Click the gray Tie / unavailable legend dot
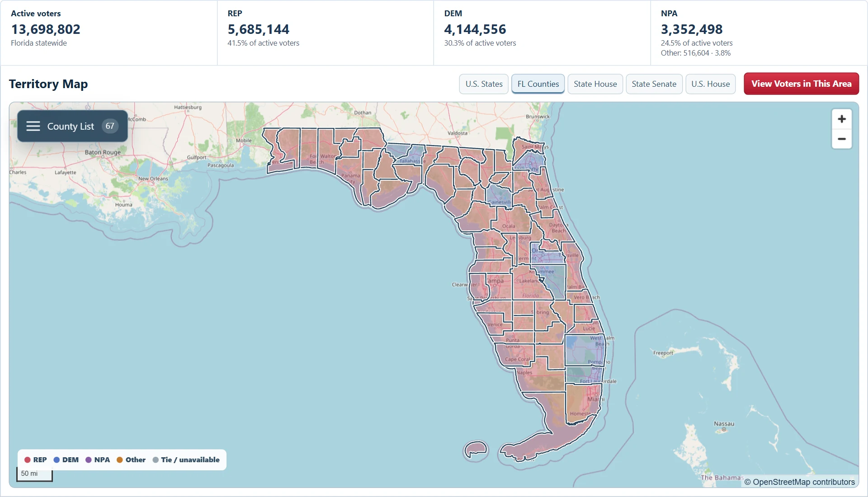Viewport: 868px width, 497px height. click(x=156, y=460)
